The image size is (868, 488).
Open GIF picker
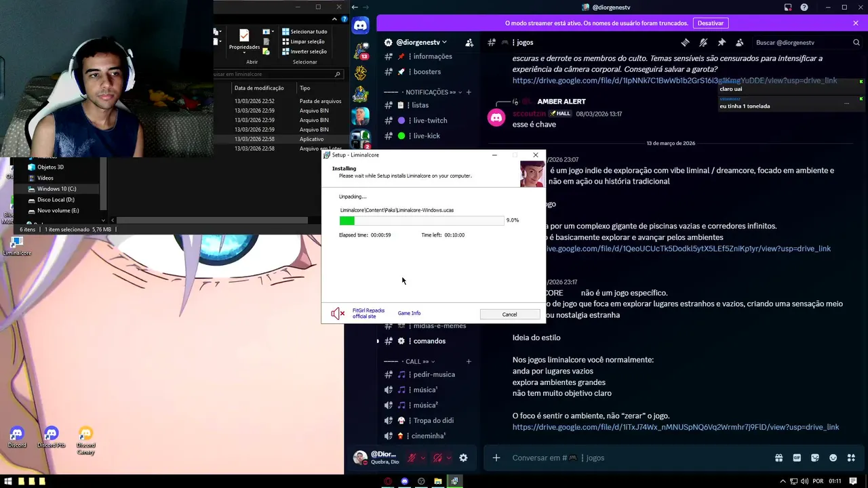(x=797, y=458)
